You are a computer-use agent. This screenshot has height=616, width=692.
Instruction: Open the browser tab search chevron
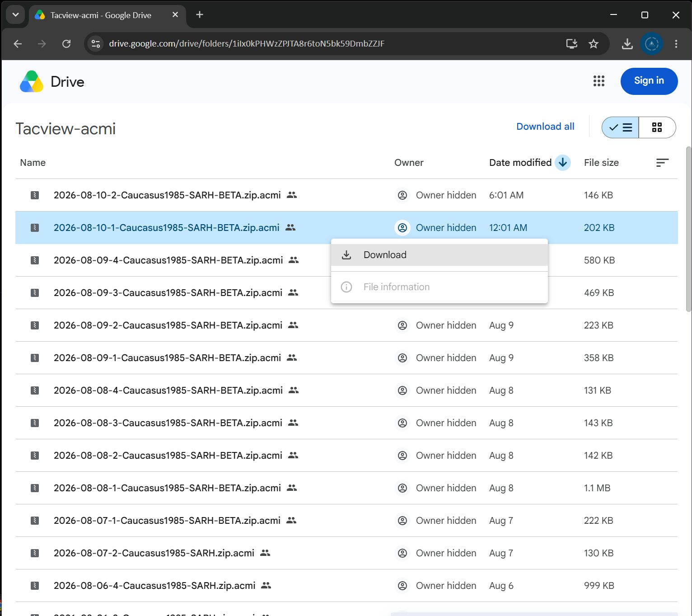(x=15, y=15)
